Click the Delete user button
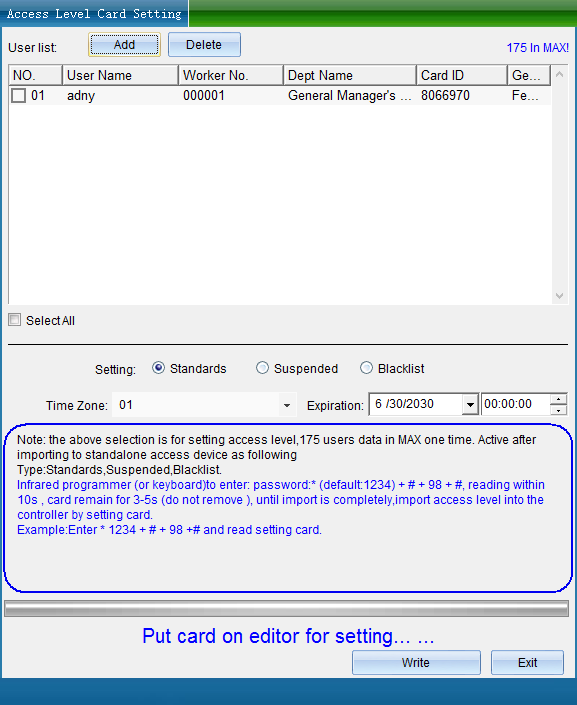This screenshot has height=705, width=577. pos(204,45)
